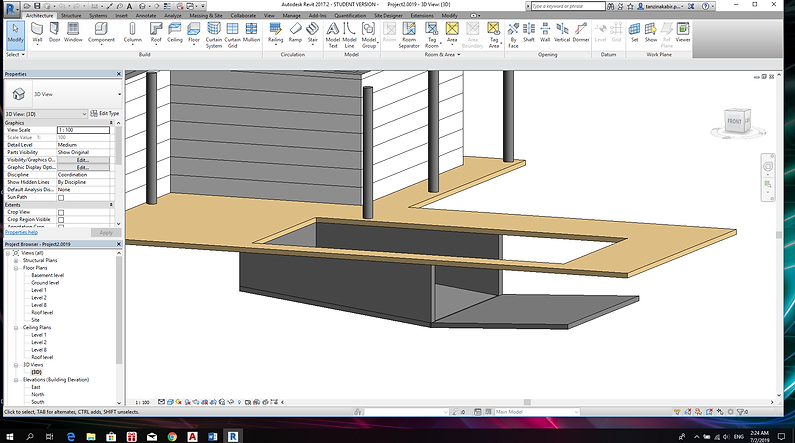Click the Edit Type button
This screenshot has height=443, width=795.
tap(105, 114)
